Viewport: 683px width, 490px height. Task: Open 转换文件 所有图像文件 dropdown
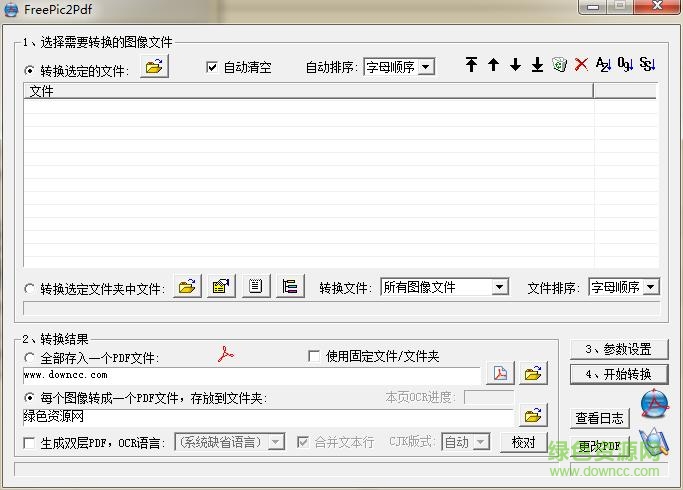(x=444, y=287)
